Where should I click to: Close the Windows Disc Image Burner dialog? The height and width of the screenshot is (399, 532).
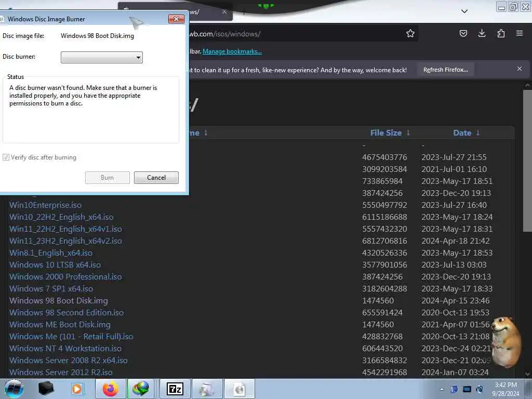coord(176,19)
